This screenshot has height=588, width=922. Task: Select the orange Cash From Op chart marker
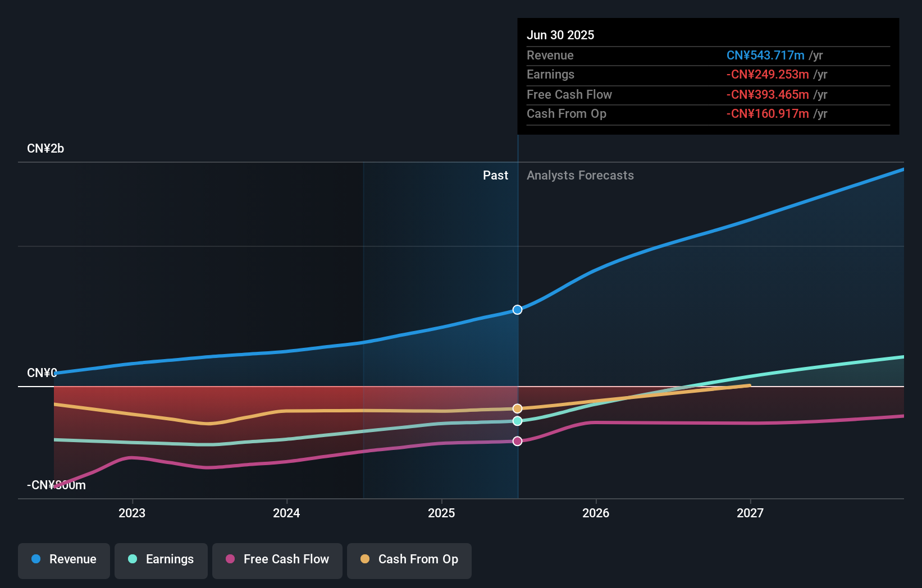click(517, 408)
